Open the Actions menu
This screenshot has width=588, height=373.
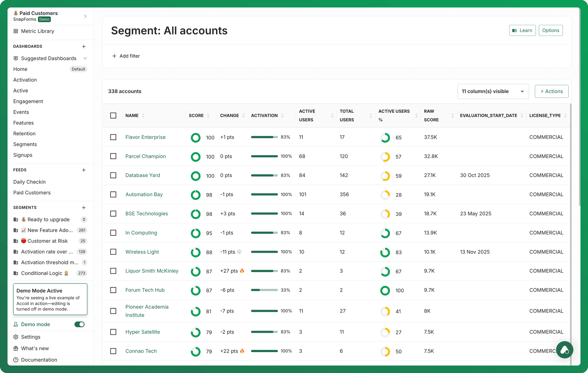pyautogui.click(x=551, y=91)
